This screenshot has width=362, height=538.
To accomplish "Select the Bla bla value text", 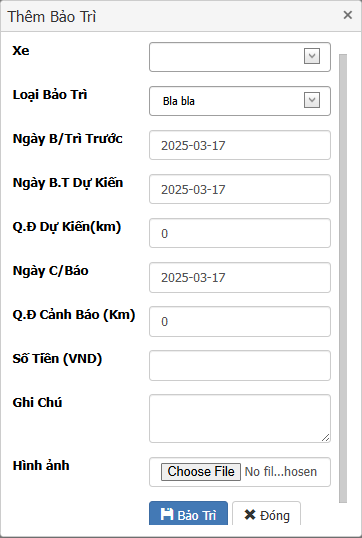I will 179,101.
